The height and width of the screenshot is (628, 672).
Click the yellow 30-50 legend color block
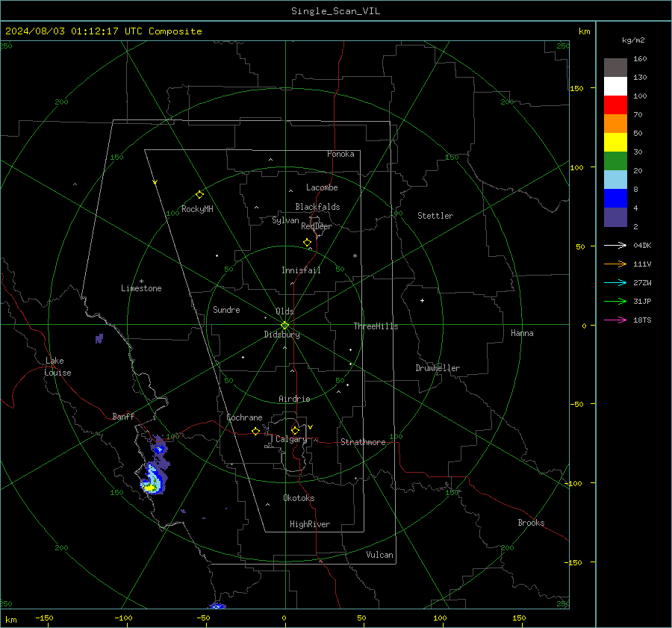[615, 143]
